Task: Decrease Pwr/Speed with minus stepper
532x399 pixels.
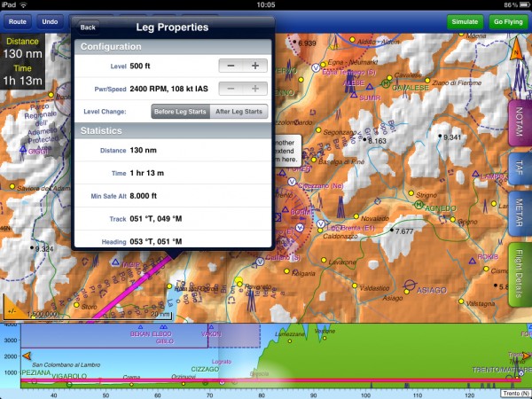Action: pos(231,89)
